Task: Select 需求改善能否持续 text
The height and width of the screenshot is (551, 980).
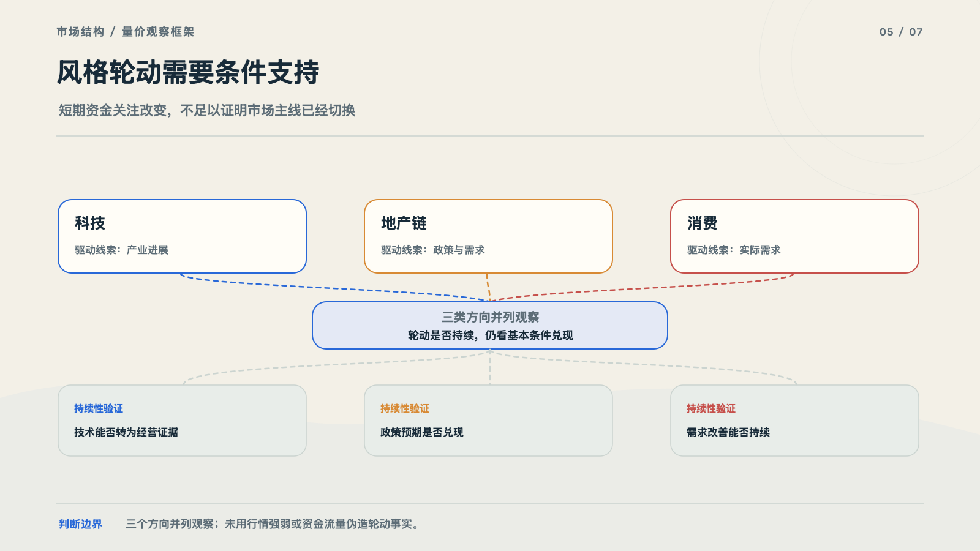Action: point(728,432)
